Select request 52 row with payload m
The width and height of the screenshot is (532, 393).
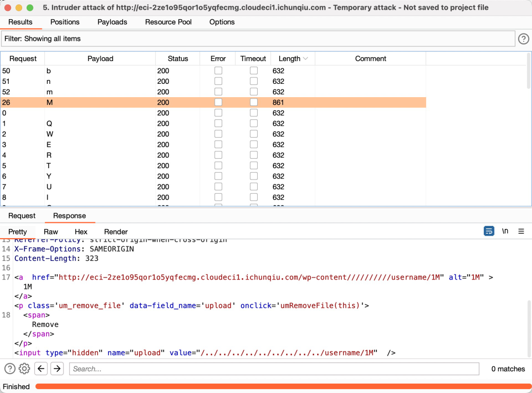point(213,92)
